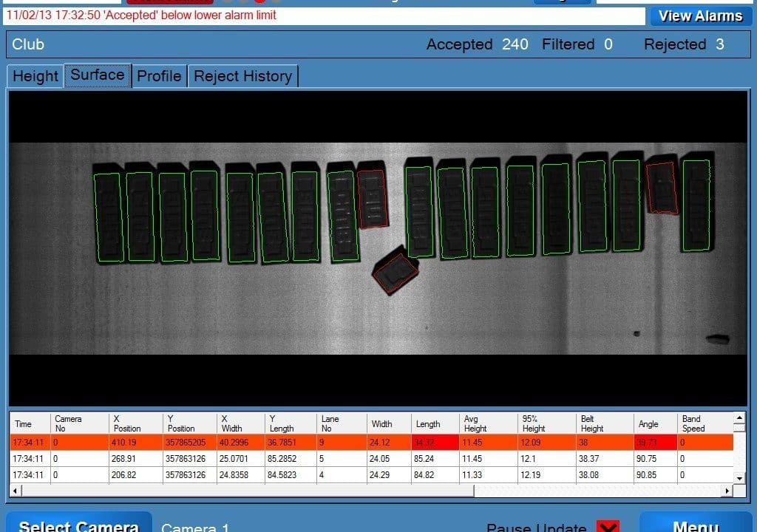Click the Avg Height column header
This screenshot has width=757, height=532.
click(x=475, y=423)
